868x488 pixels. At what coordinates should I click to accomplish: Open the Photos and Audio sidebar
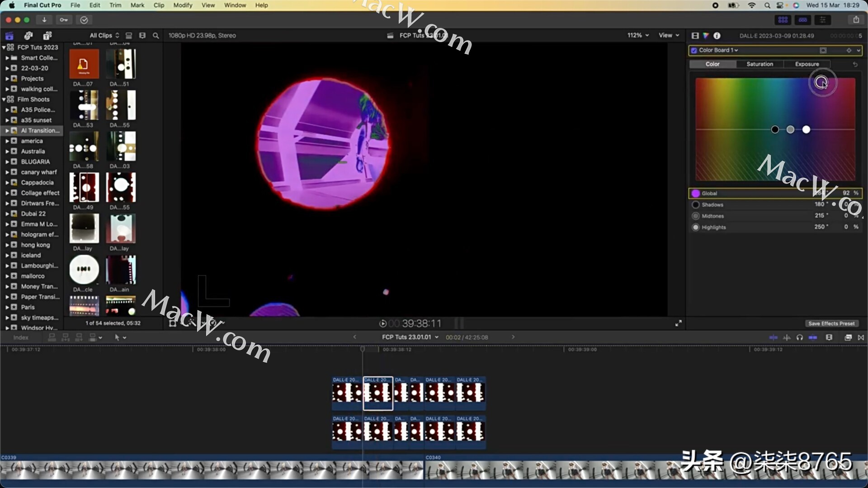pyautogui.click(x=28, y=36)
